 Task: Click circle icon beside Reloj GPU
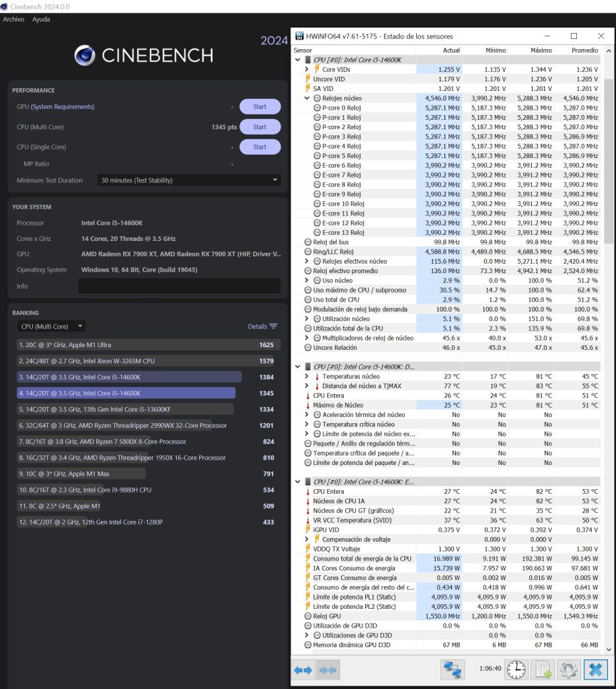point(308,616)
